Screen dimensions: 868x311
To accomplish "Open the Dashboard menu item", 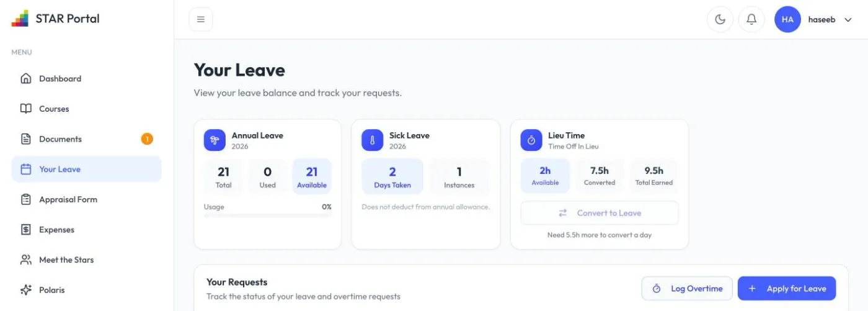I will [x=86, y=78].
